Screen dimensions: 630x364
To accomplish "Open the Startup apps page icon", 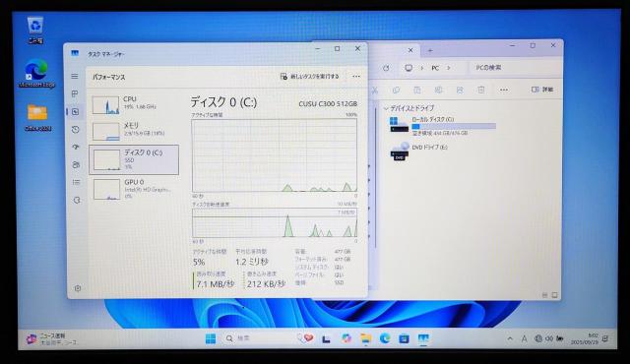I will pyautogui.click(x=76, y=148).
